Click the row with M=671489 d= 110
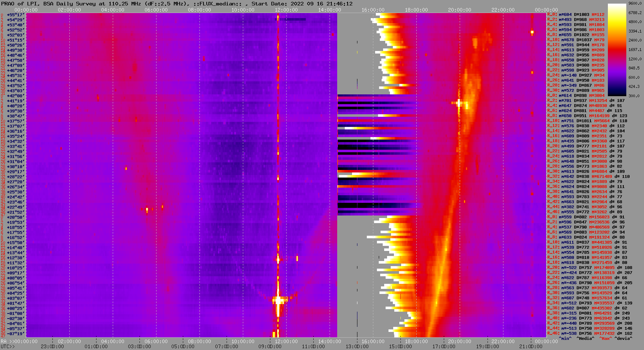 click(x=588, y=176)
